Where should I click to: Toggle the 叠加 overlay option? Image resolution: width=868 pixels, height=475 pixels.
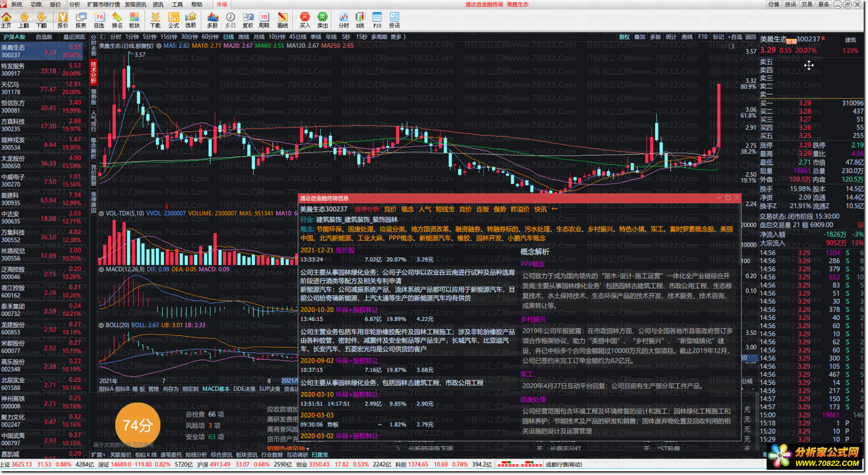tap(640, 37)
